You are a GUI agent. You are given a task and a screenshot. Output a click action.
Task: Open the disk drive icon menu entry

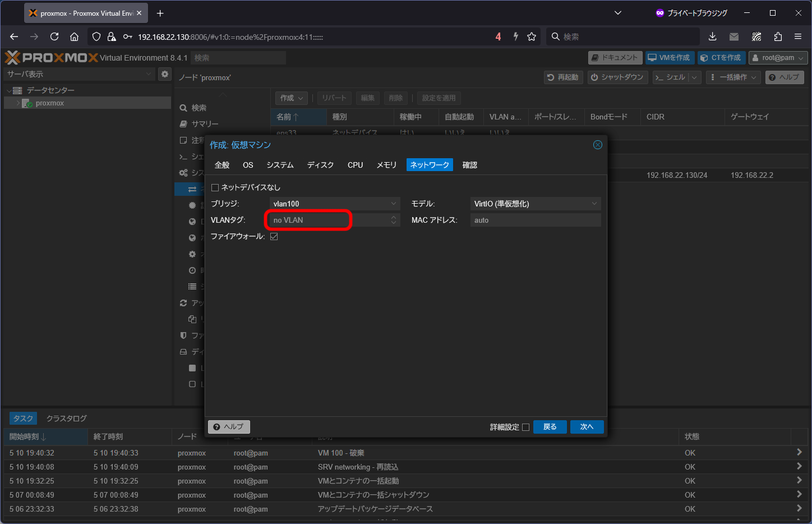[183, 352]
